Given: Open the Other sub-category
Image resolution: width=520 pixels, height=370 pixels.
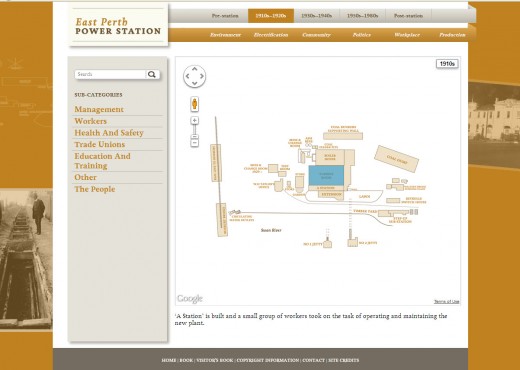Looking at the screenshot, I should (85, 177).
